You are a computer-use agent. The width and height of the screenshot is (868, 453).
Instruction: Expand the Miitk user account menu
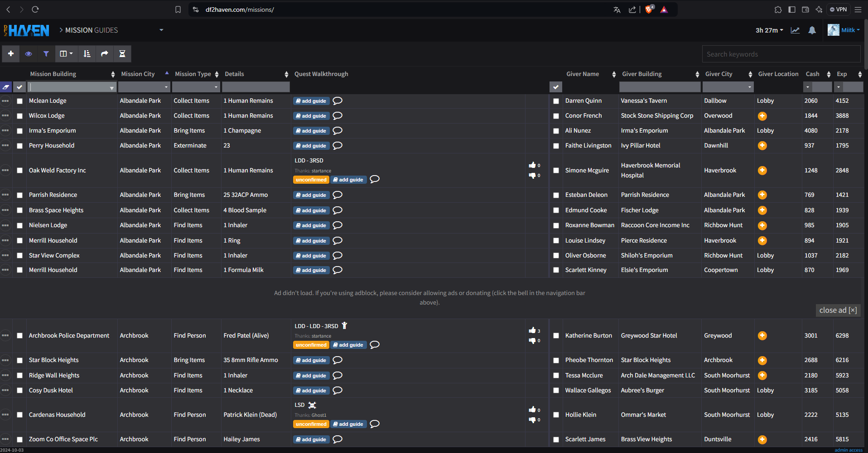844,30
